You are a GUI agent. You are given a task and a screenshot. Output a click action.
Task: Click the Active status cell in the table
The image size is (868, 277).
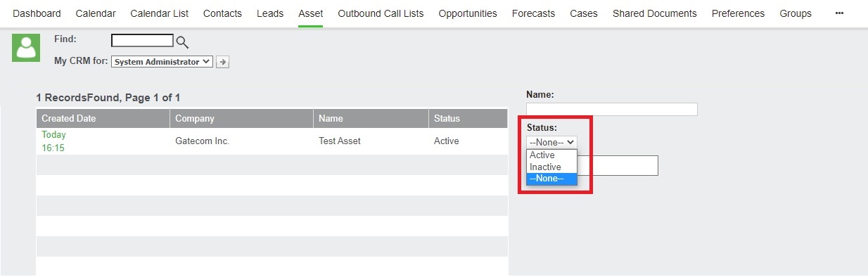(447, 141)
